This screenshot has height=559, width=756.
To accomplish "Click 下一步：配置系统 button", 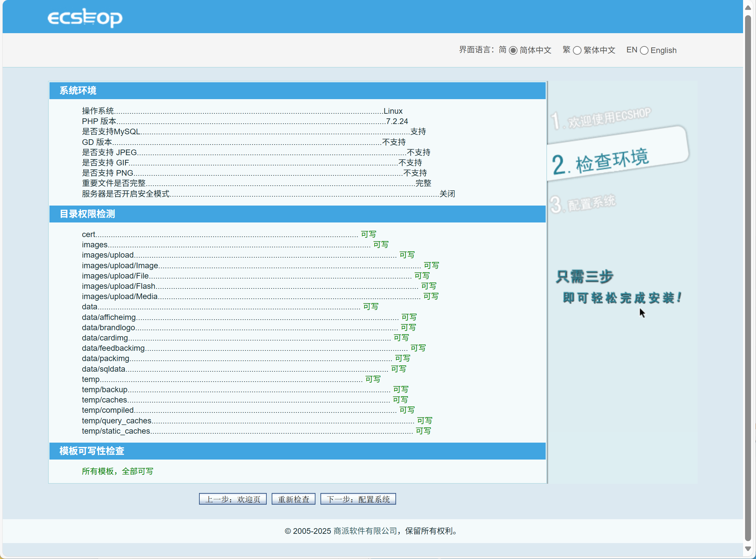I will [358, 499].
